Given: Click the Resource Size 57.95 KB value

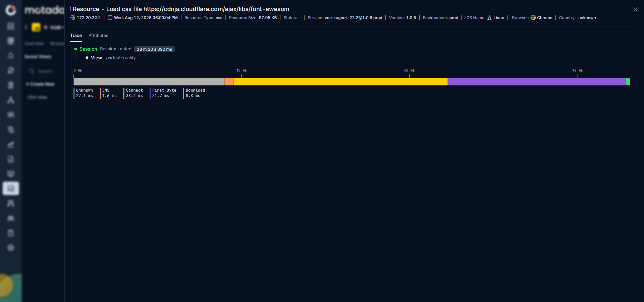Looking at the screenshot, I should coord(268,18).
